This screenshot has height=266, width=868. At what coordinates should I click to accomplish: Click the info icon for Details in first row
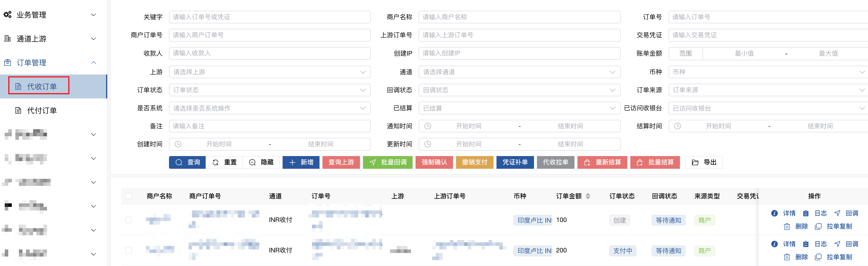coord(774,213)
